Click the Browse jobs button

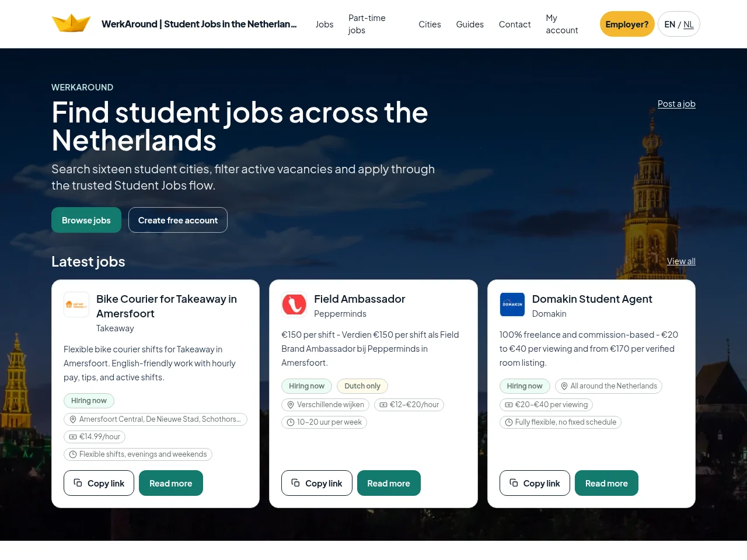(x=86, y=220)
